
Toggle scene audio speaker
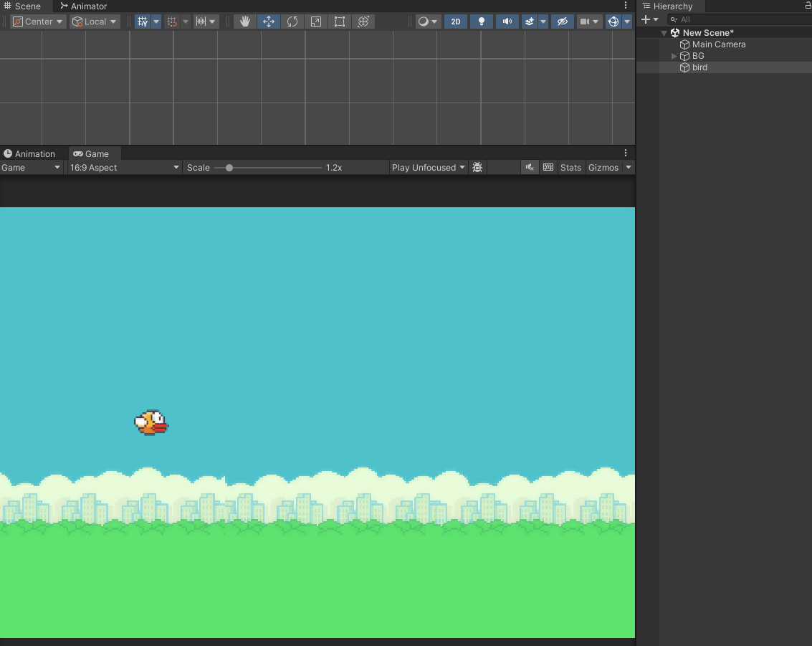507,22
